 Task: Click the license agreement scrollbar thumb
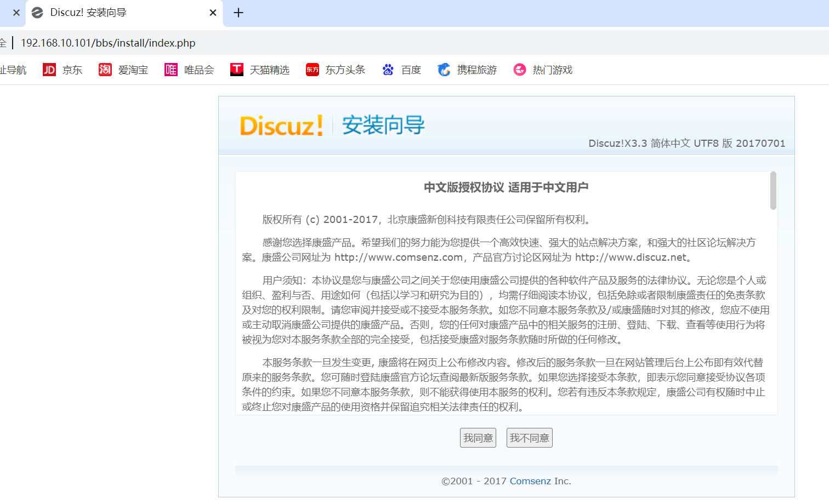773,191
